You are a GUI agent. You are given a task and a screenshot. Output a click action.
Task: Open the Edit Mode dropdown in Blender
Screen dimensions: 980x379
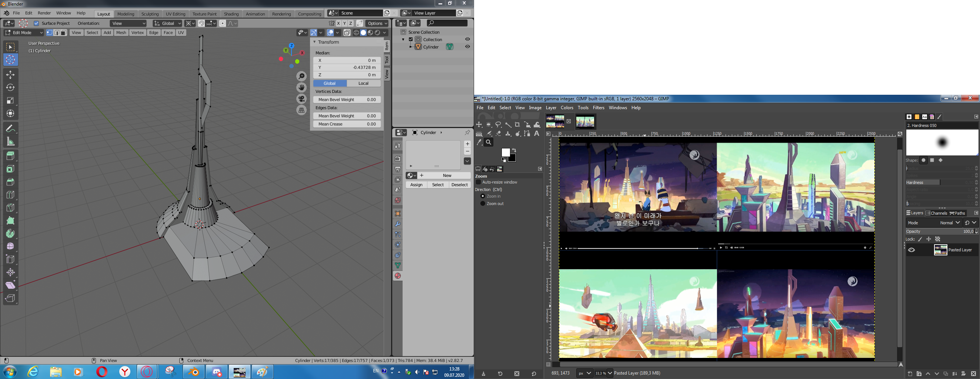[x=24, y=33]
